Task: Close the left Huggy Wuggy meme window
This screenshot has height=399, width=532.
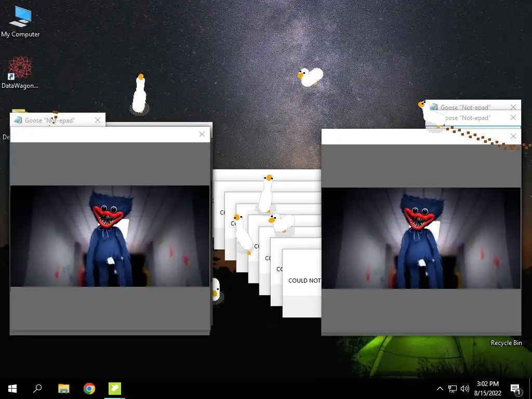Action: (202, 134)
